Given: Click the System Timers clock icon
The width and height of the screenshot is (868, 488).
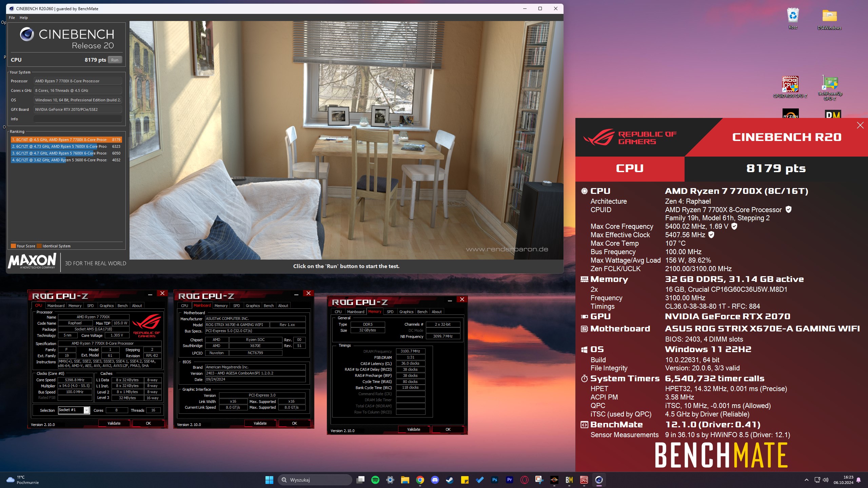Looking at the screenshot, I should pos(584,379).
